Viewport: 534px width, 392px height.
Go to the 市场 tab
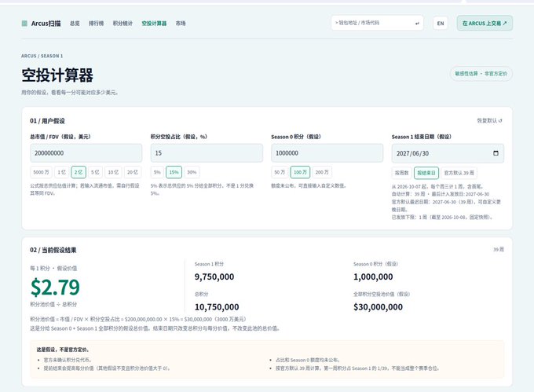[x=181, y=24]
